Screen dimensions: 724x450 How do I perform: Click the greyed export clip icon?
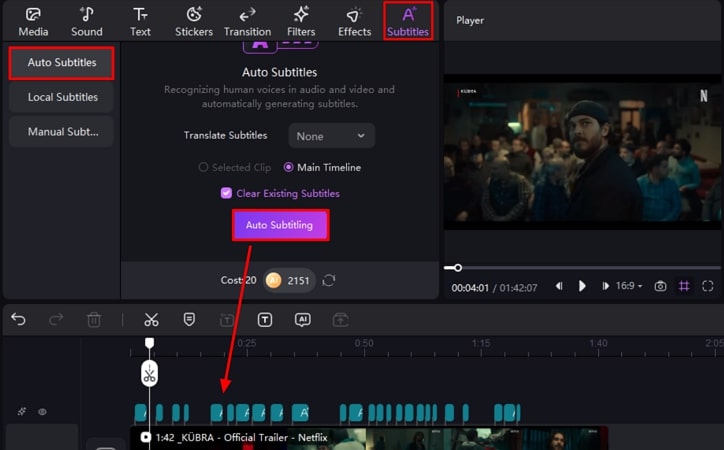coord(340,319)
